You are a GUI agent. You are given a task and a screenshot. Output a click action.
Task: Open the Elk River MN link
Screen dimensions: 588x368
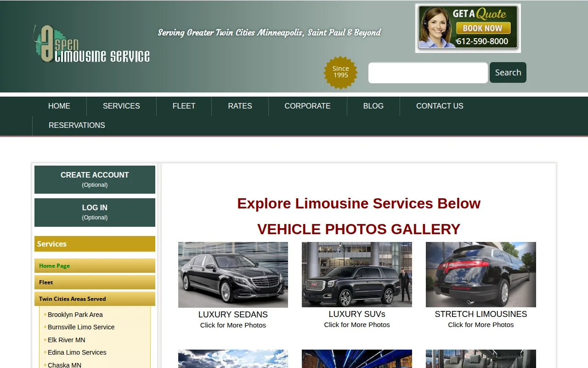67,340
